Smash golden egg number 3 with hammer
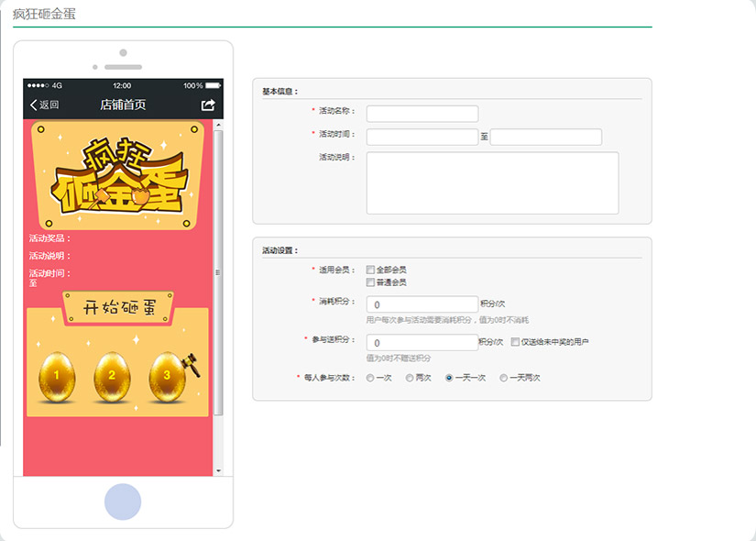The image size is (756, 541). click(x=168, y=377)
